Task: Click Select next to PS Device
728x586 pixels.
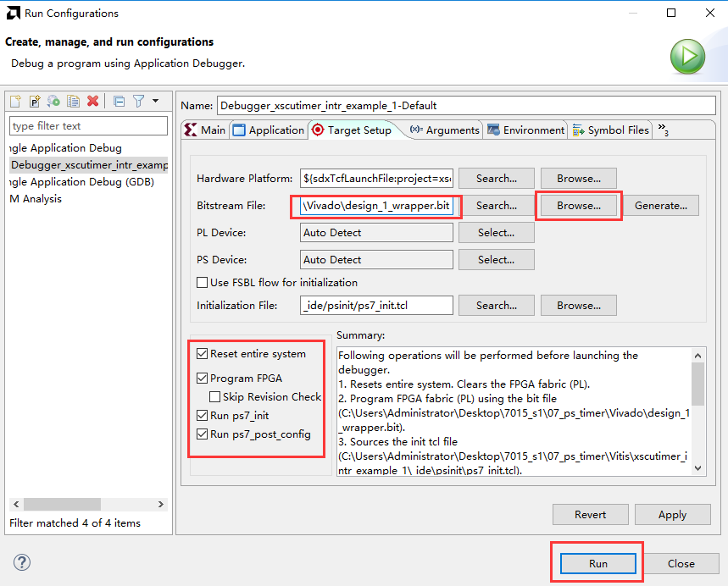Action: [x=497, y=259]
